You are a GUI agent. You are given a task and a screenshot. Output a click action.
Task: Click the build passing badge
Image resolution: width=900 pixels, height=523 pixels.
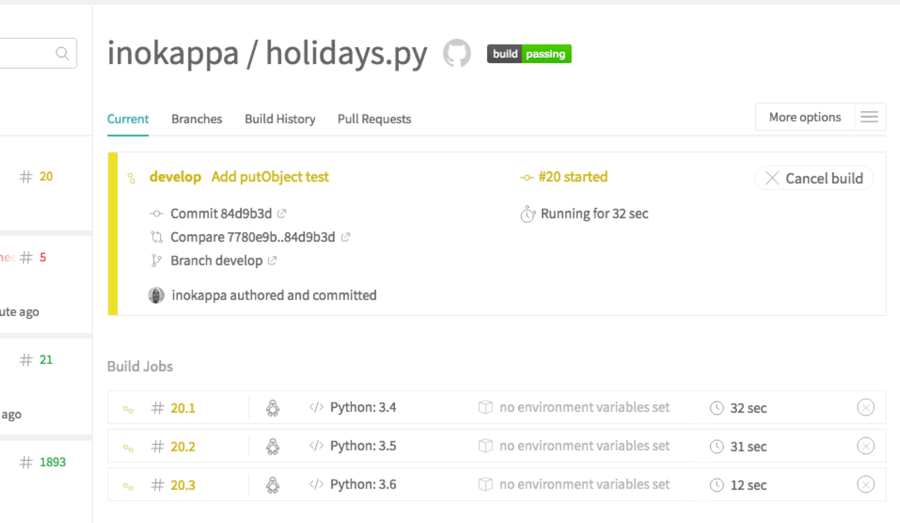click(529, 53)
